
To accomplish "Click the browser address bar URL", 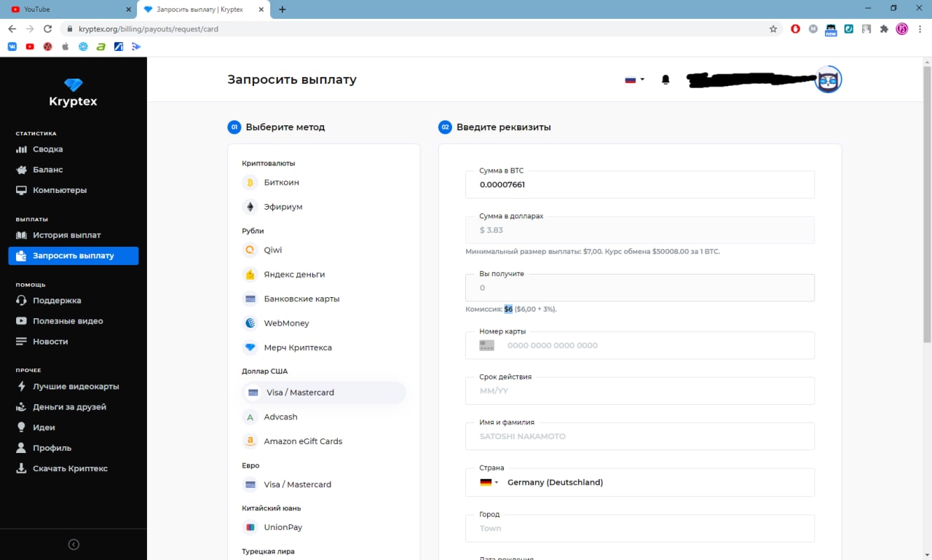I will 149,29.
